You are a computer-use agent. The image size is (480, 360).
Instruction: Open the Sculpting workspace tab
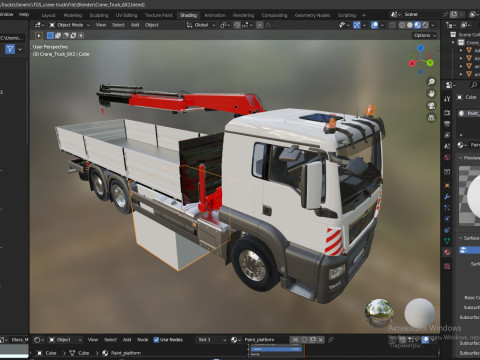99,15
